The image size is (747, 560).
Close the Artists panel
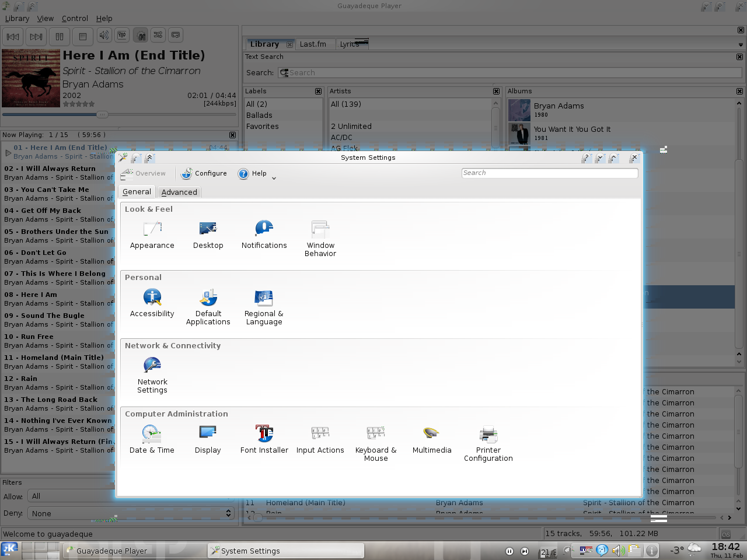tap(496, 92)
